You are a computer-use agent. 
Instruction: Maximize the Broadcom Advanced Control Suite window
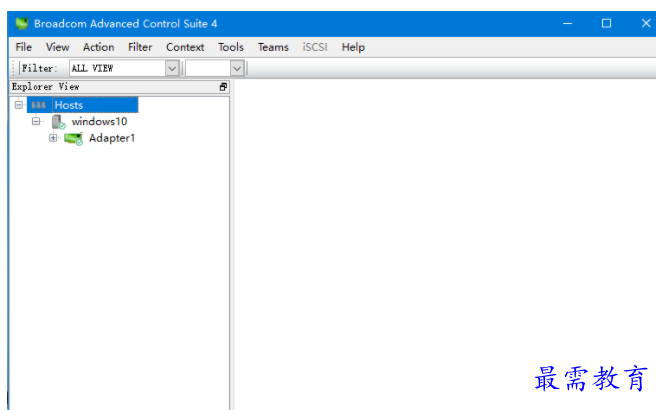tap(606, 23)
